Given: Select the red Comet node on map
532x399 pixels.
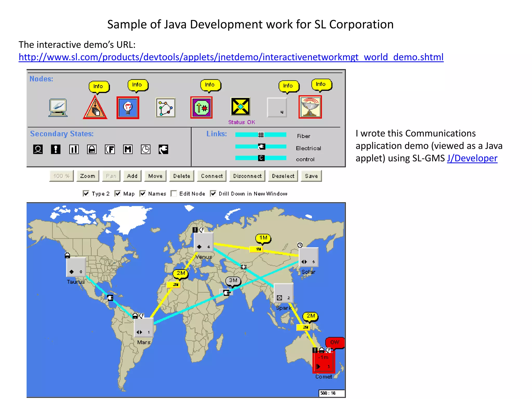Looking at the screenshot, I should coord(324,363).
